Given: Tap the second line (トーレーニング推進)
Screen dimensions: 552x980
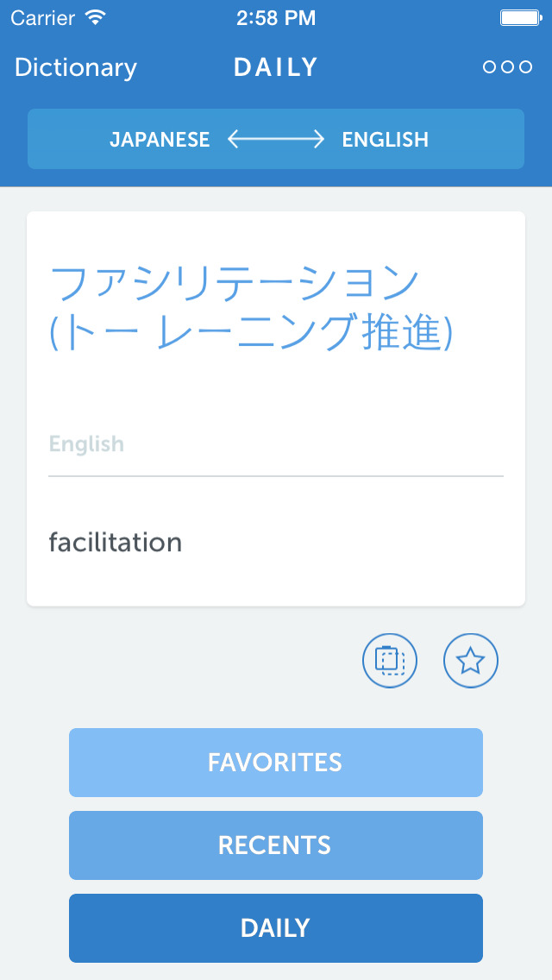Looking at the screenshot, I should pos(251,333).
